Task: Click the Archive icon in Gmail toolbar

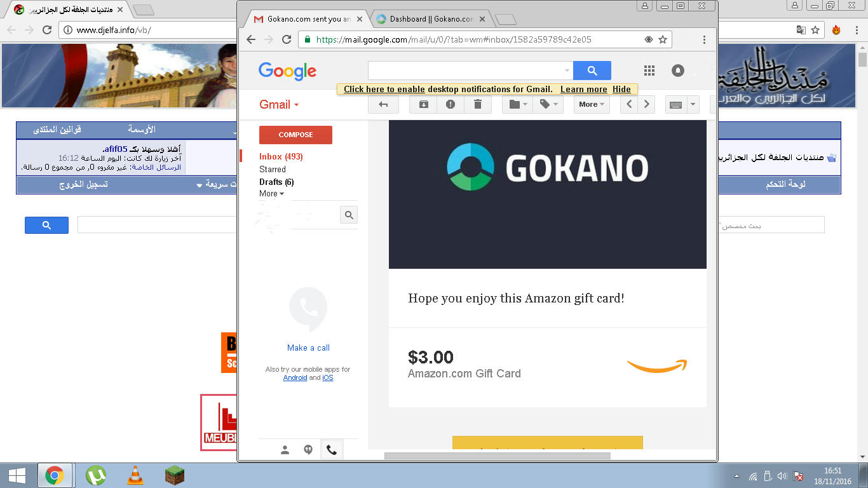Action: tap(423, 104)
